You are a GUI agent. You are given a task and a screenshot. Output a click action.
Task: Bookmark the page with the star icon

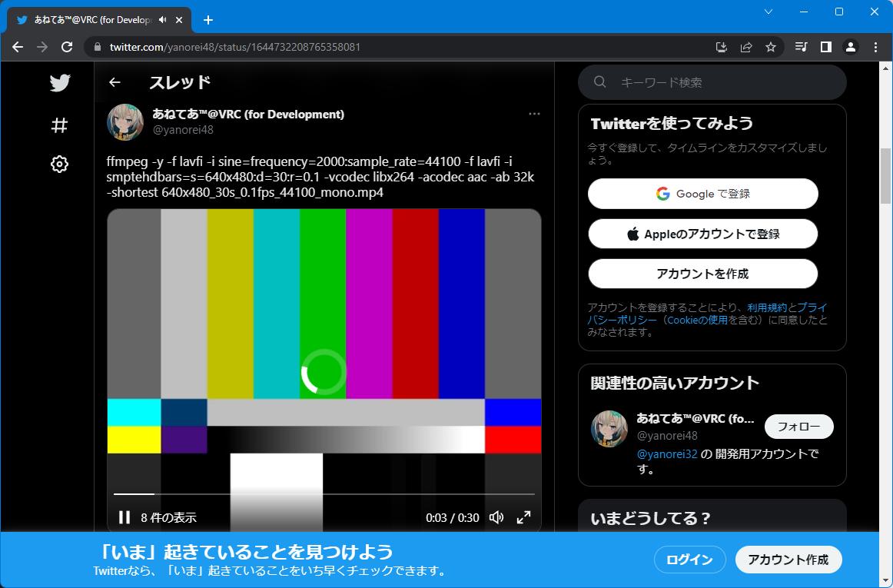click(770, 47)
